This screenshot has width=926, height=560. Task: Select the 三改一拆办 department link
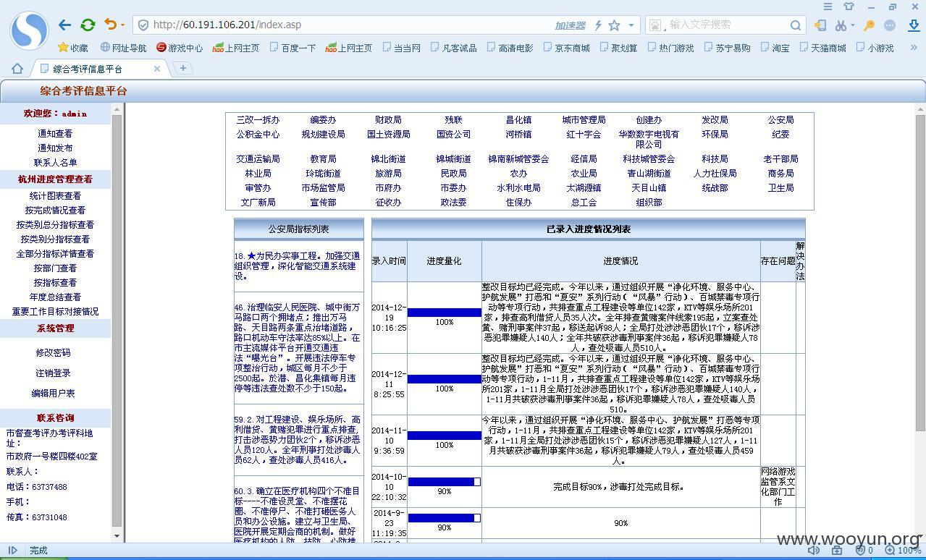coord(258,120)
